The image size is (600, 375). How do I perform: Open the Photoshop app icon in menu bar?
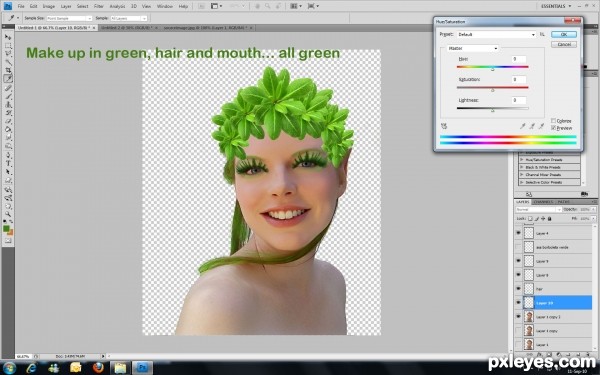(x=8, y=6)
